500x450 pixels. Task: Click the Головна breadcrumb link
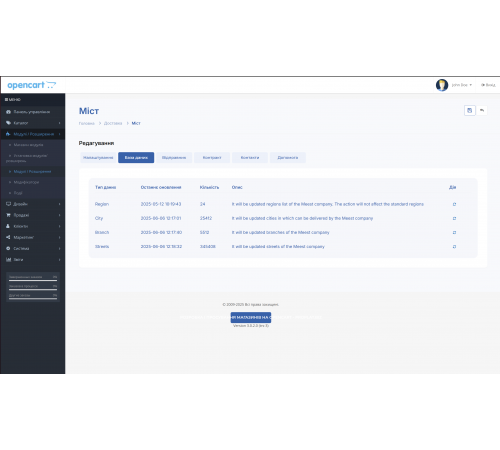pyautogui.click(x=87, y=123)
